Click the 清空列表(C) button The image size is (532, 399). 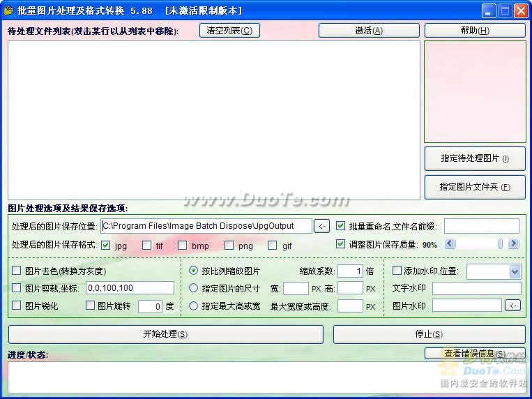pyautogui.click(x=229, y=31)
